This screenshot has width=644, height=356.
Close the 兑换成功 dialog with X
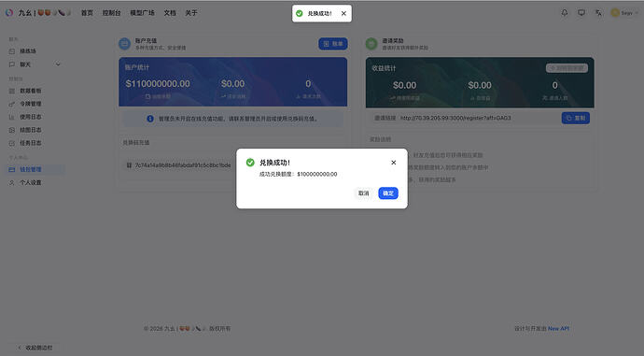click(x=394, y=163)
